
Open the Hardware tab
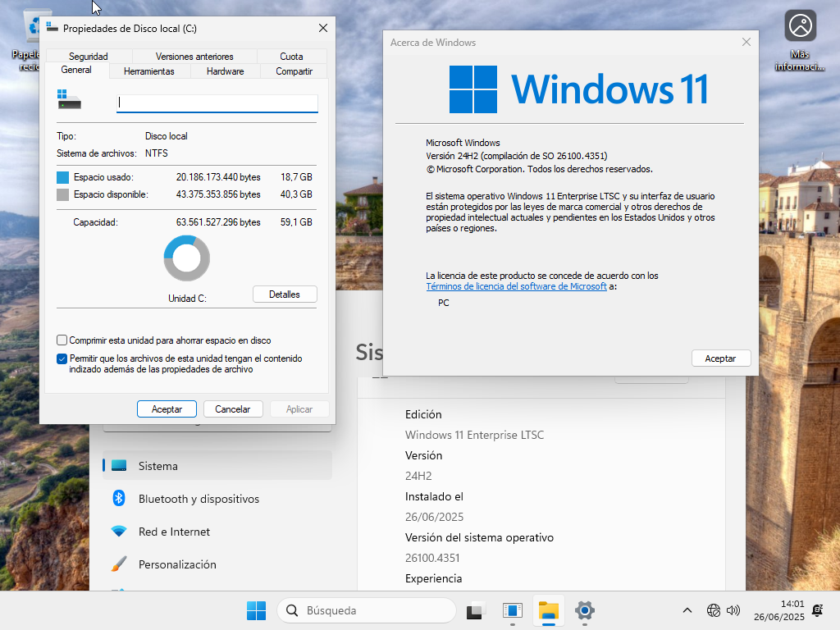(x=225, y=71)
